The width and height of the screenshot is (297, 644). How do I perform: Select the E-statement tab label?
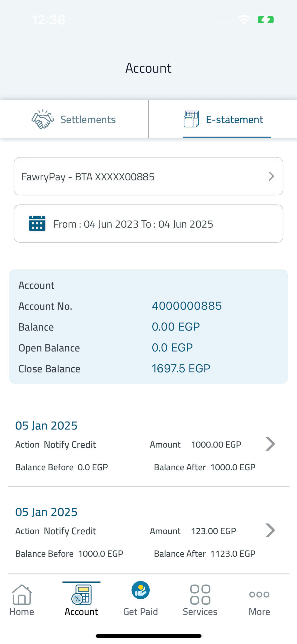click(x=235, y=120)
